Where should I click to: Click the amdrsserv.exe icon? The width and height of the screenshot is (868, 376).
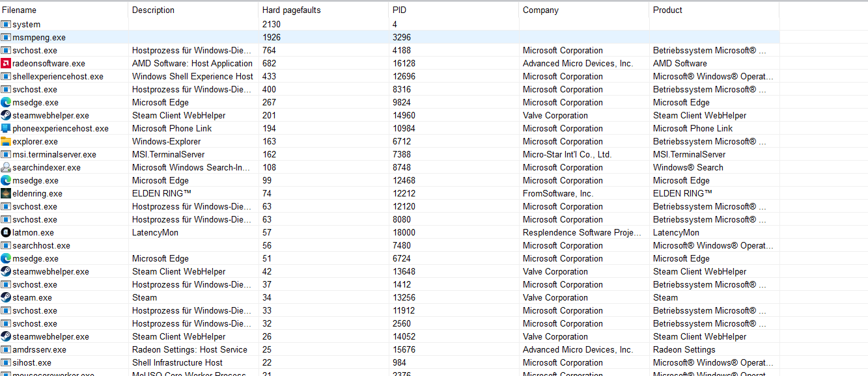(x=6, y=349)
